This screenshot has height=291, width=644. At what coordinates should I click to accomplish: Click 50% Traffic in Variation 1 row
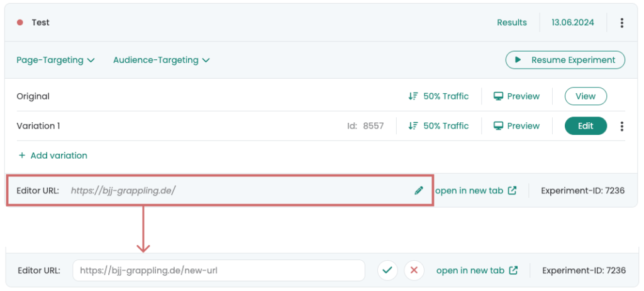438,126
